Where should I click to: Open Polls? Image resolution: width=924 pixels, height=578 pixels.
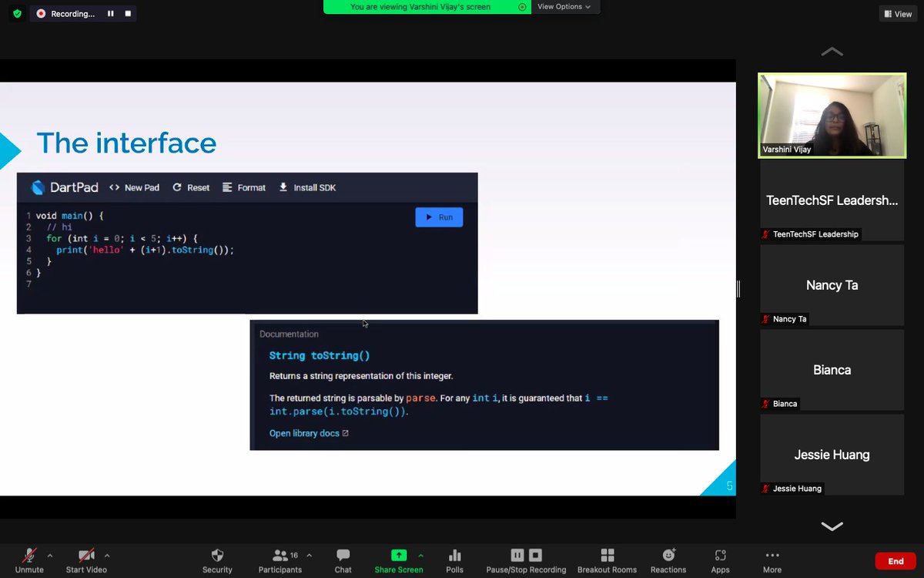tap(454, 560)
